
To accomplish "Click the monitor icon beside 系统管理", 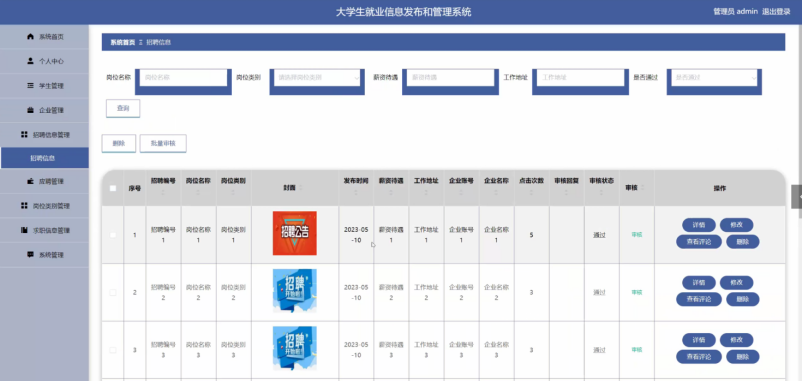I will pos(30,255).
